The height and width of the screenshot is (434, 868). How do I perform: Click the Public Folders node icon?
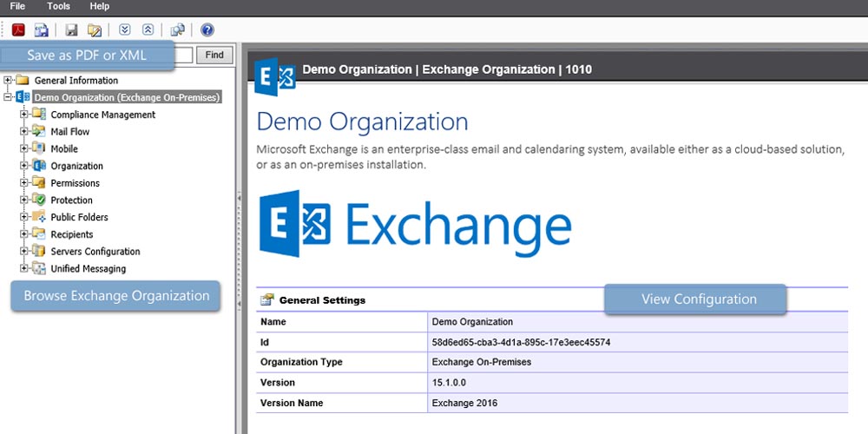39,217
